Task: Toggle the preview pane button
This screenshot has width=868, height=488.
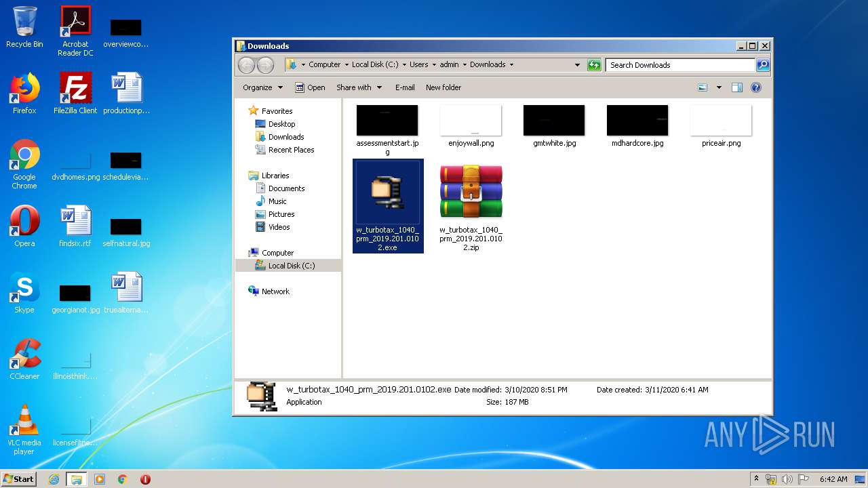Action: pyautogui.click(x=737, y=87)
